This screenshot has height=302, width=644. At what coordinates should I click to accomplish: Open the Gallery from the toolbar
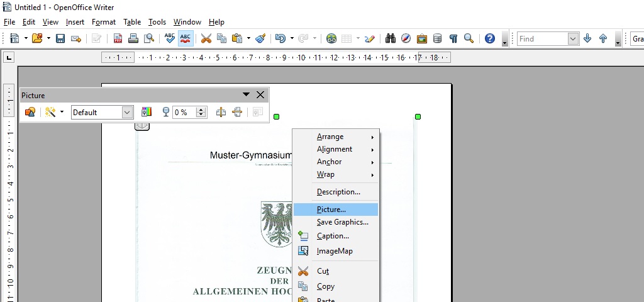coord(422,38)
